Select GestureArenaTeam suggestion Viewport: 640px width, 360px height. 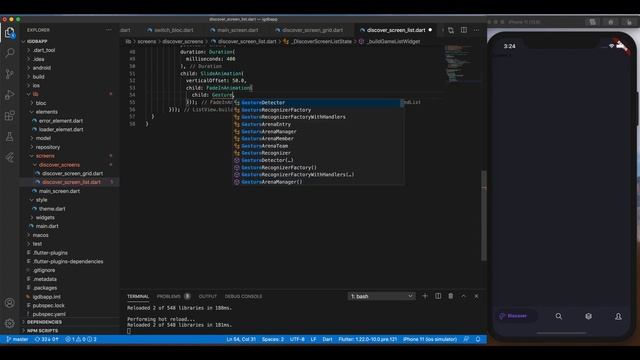point(318,146)
